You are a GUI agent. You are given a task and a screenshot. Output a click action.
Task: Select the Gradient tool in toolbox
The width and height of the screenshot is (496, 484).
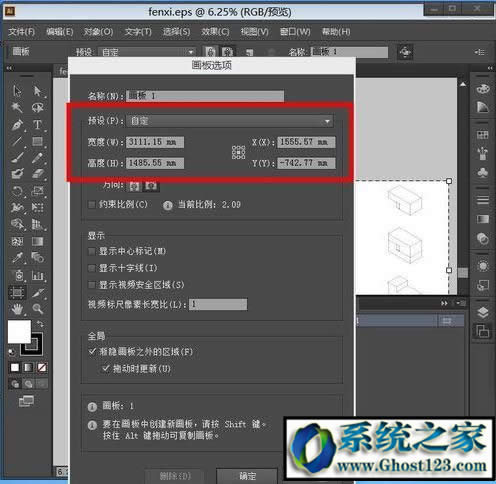(x=37, y=241)
